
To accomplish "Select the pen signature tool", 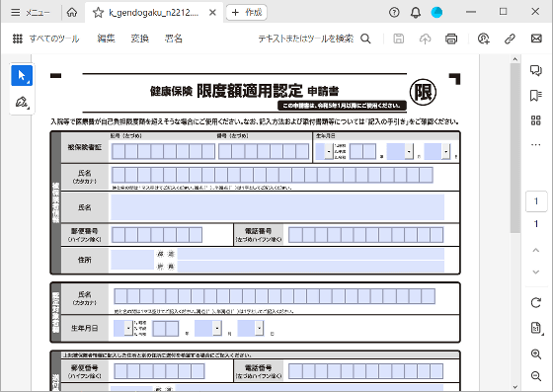I will tap(22, 103).
